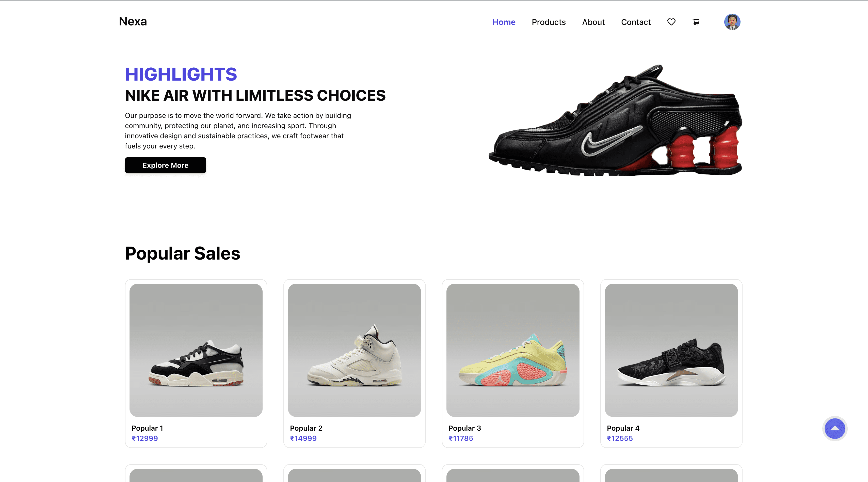Navigate to the Contact page
Image resolution: width=868 pixels, height=482 pixels.
(636, 22)
